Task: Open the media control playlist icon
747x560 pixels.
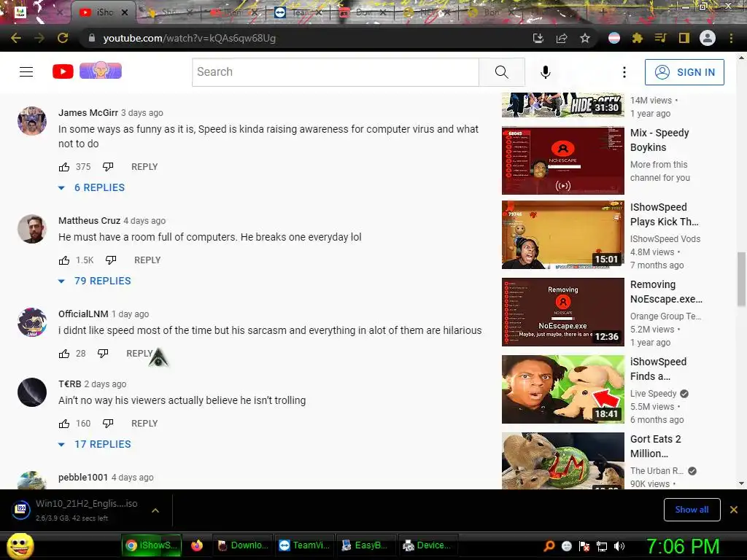Action: (661, 38)
